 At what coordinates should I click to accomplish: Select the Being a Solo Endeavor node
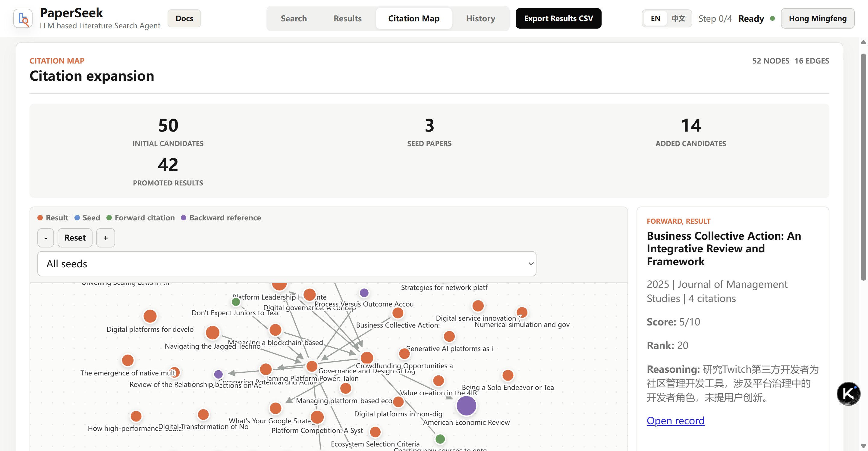508,375
